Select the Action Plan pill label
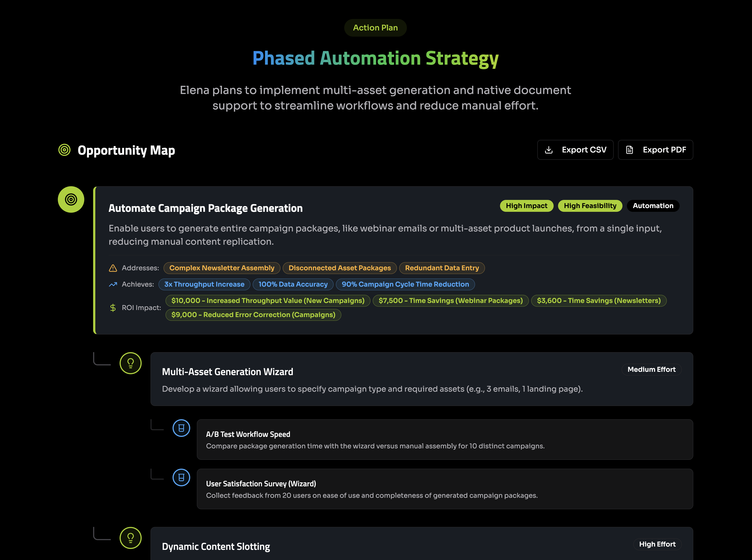 375,28
